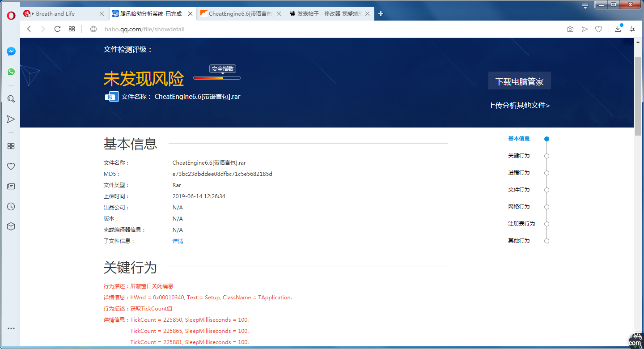This screenshot has height=349, width=644.
Task: Open personal news icon in sidebar
Action: point(11,186)
